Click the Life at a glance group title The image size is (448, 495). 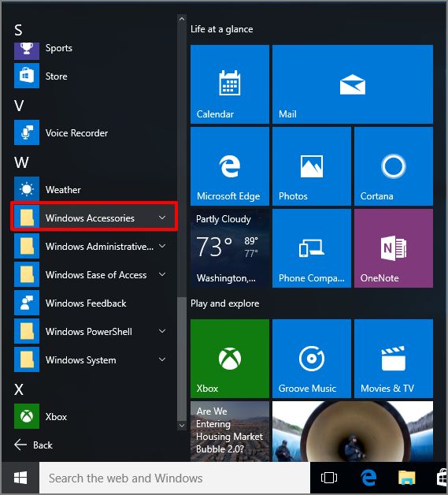222,29
